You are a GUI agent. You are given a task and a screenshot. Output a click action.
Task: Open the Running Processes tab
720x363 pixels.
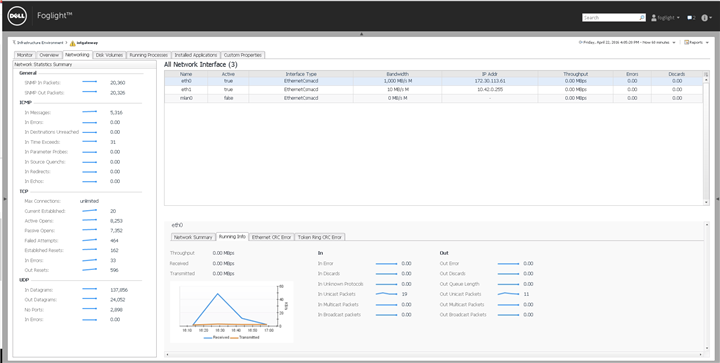click(x=149, y=55)
